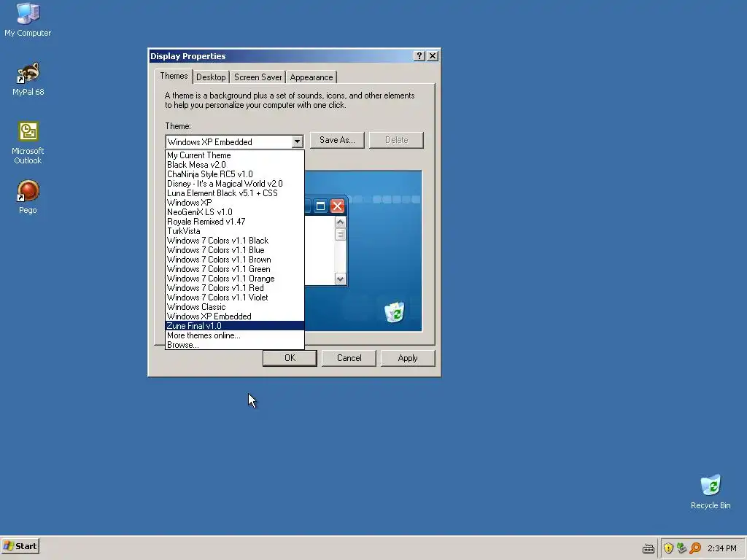
Task: Select the MyPal 68 desktop shortcut
Action: coord(28,79)
